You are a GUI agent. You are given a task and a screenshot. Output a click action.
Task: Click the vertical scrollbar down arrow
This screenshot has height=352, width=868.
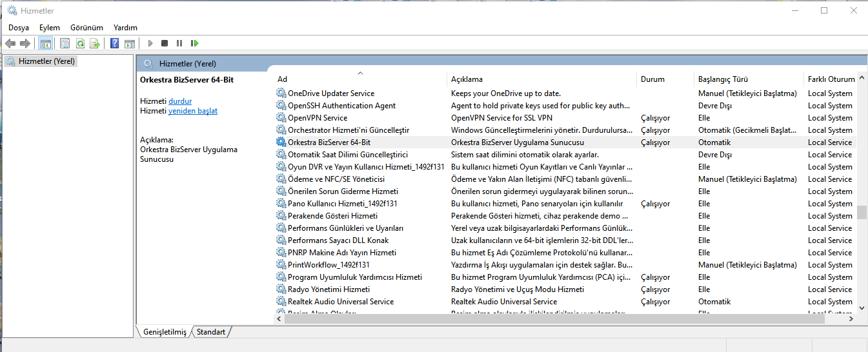(x=862, y=308)
